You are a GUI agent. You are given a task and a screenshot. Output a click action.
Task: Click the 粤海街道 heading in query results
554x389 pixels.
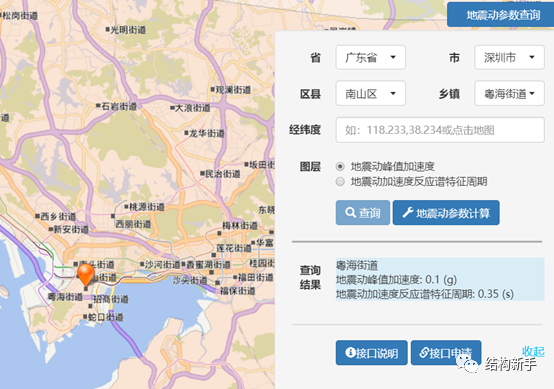coord(357,265)
